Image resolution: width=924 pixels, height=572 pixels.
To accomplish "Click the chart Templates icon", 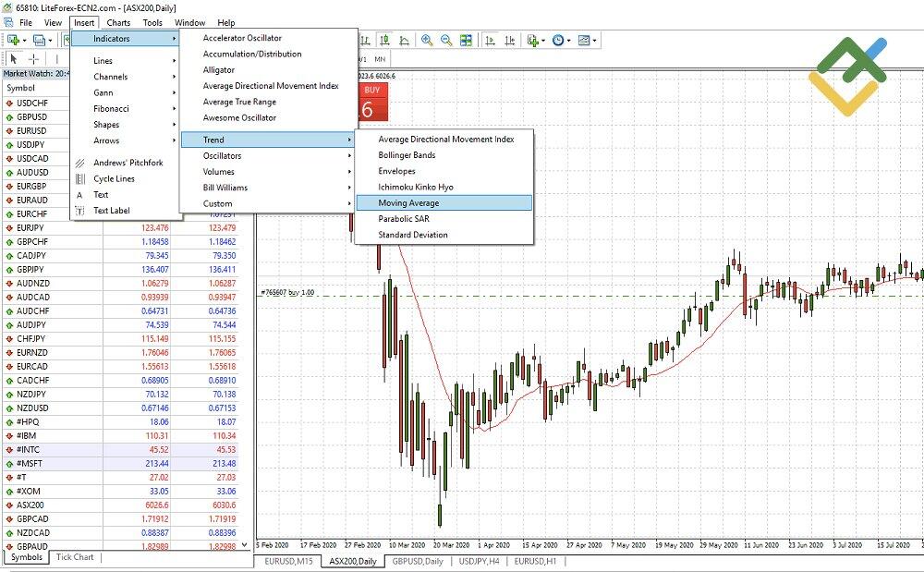I will coord(584,41).
